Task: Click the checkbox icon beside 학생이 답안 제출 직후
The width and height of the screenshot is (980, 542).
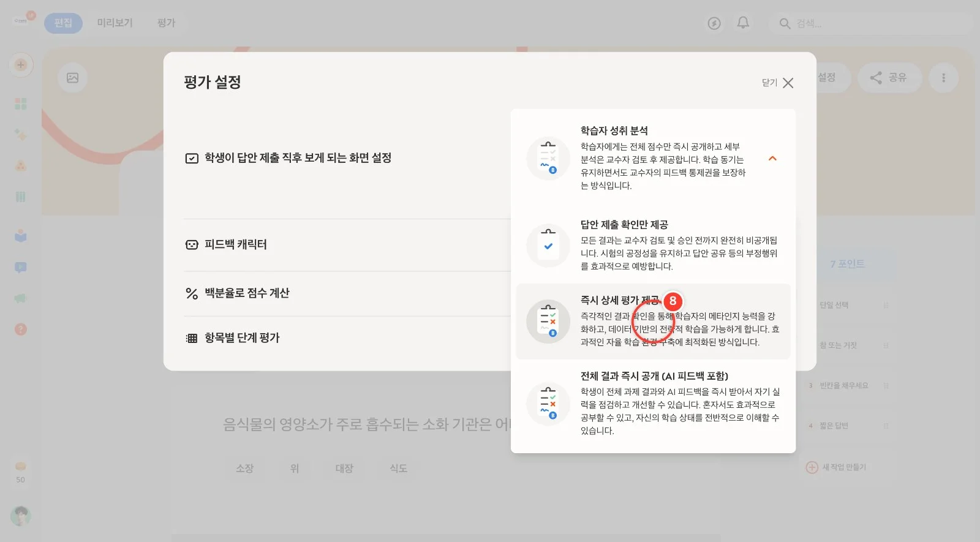Action: [x=192, y=158]
